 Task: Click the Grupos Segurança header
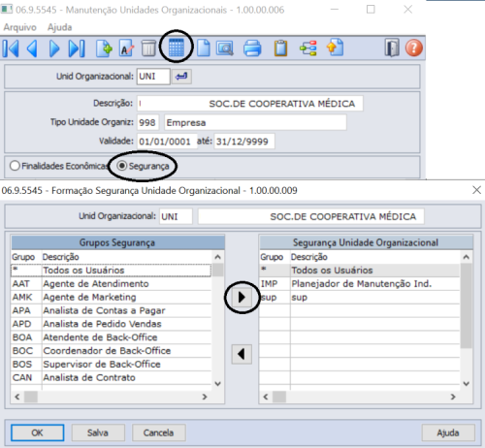(x=117, y=242)
